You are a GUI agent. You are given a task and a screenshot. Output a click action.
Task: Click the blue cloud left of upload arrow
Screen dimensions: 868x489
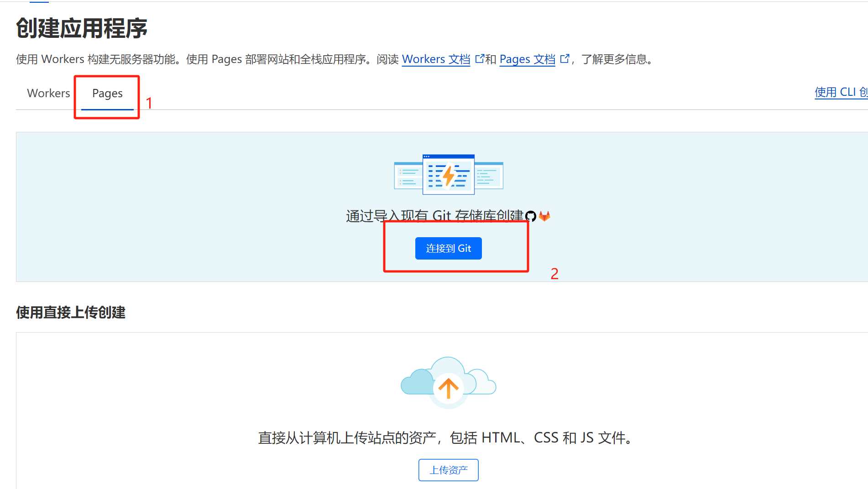pos(416,382)
